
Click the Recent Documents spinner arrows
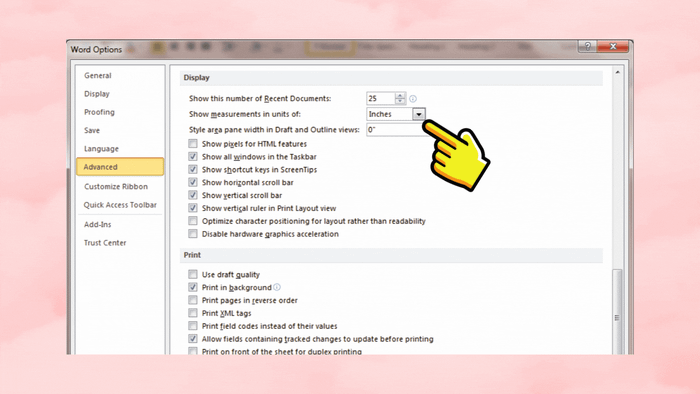click(400, 98)
